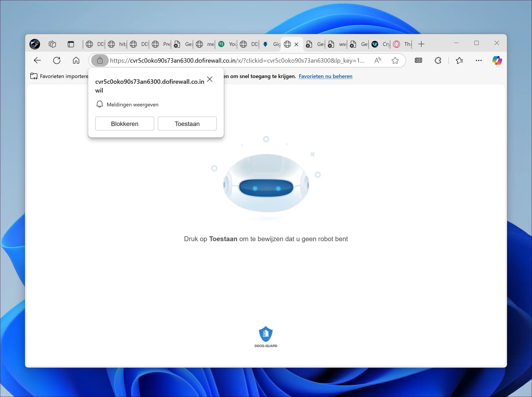Open the immersive reader icon

click(418, 60)
